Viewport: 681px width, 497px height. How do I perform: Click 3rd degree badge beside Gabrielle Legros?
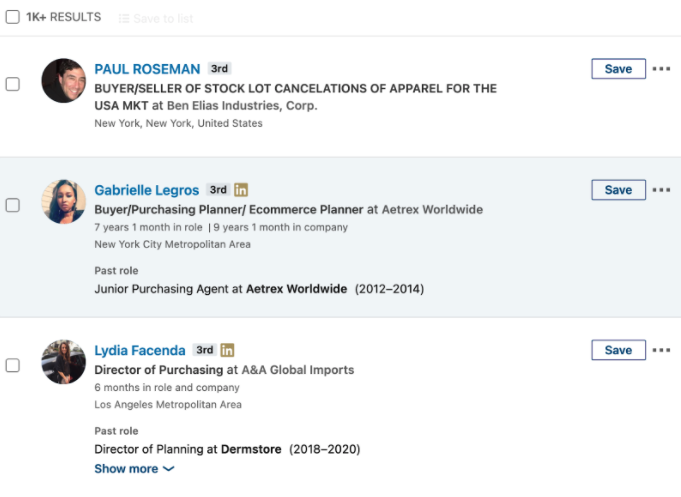tap(218, 190)
